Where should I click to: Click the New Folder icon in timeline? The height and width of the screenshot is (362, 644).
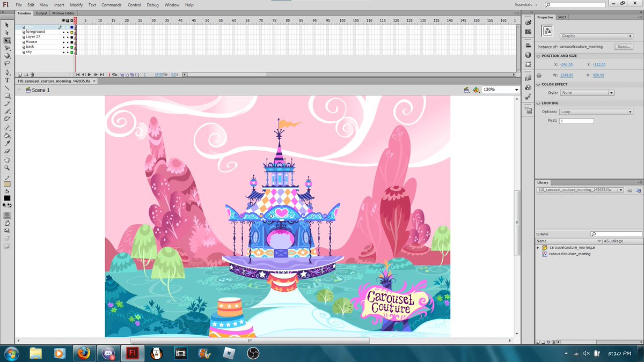click(x=26, y=75)
